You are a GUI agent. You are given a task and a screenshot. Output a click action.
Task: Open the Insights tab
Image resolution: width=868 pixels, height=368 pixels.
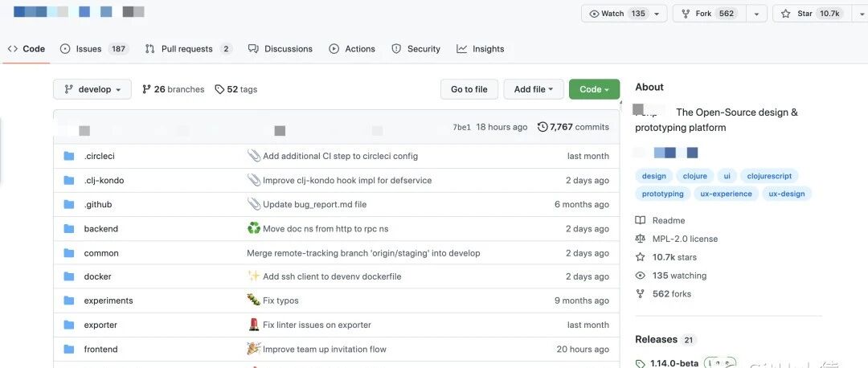(481, 49)
